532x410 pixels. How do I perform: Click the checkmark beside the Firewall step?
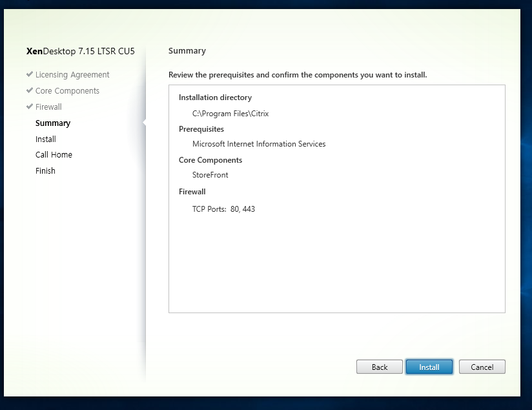pyautogui.click(x=30, y=107)
